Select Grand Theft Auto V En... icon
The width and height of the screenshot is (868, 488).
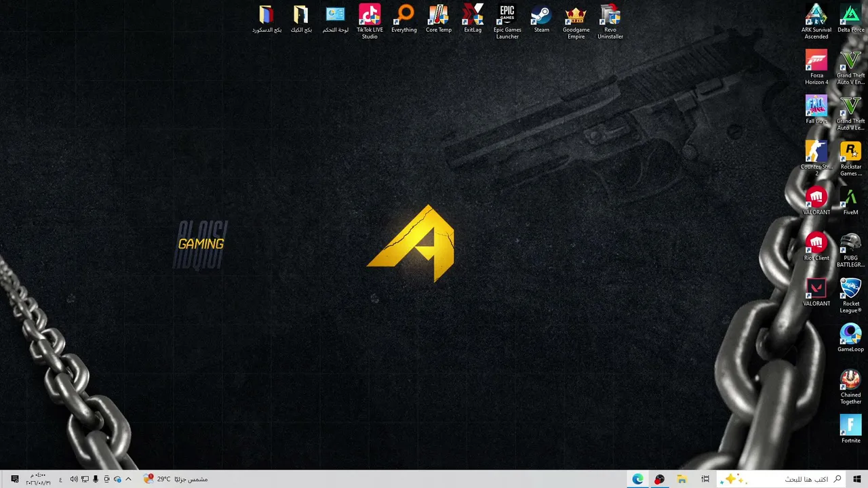pyautogui.click(x=850, y=67)
